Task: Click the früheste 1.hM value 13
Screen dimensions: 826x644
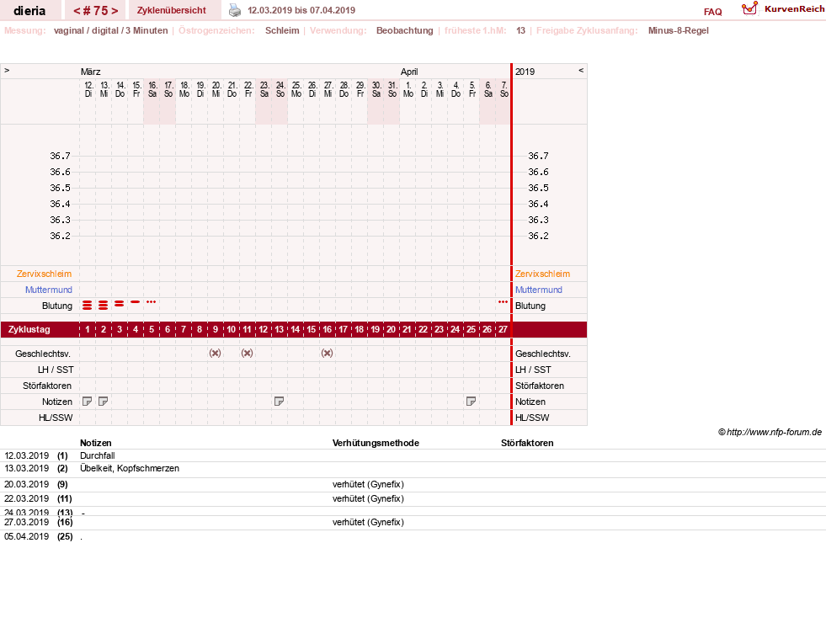Action: (x=520, y=30)
